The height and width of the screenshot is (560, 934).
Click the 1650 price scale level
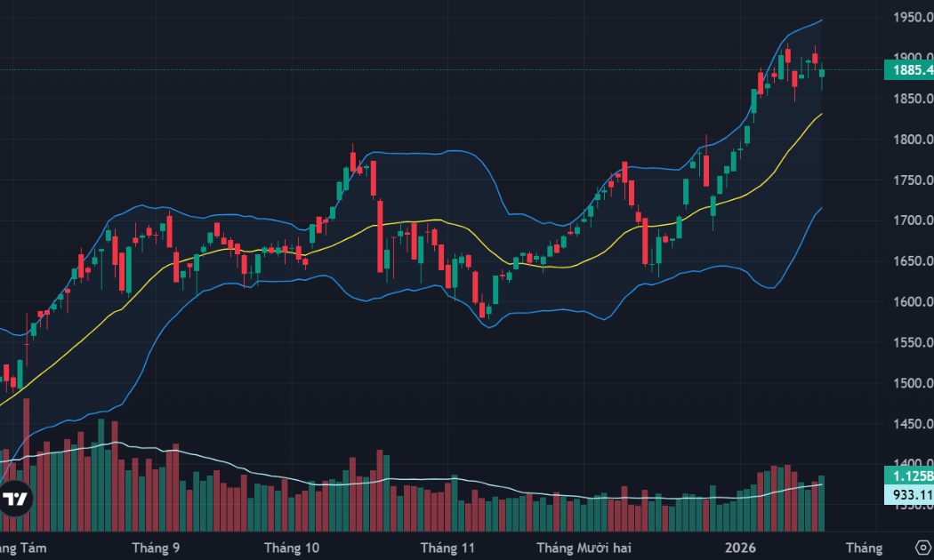tap(913, 261)
